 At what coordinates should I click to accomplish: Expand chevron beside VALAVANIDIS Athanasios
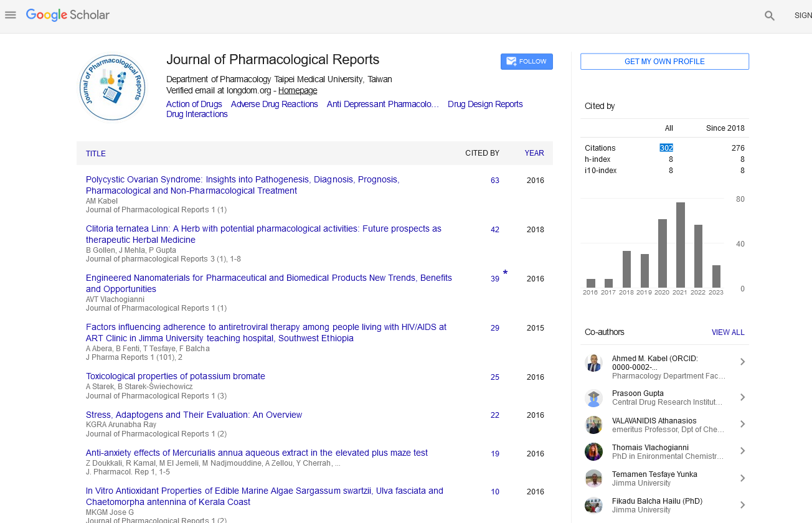[742, 425]
